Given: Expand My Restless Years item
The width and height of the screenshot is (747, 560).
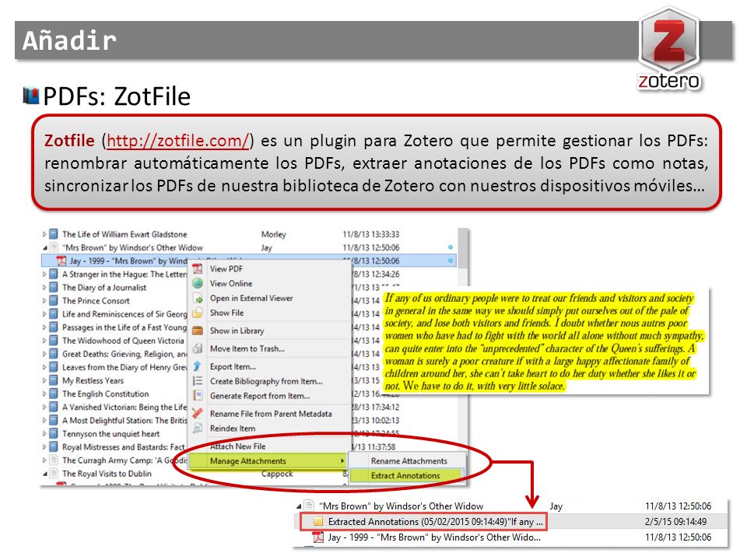Looking at the screenshot, I should [44, 380].
